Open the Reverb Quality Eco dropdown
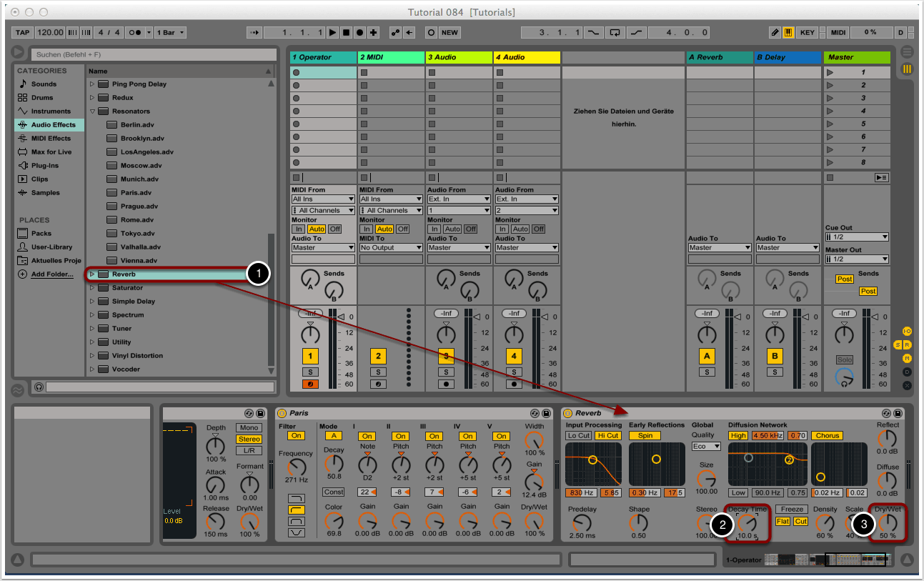The height and width of the screenshot is (581, 924). tap(706, 447)
